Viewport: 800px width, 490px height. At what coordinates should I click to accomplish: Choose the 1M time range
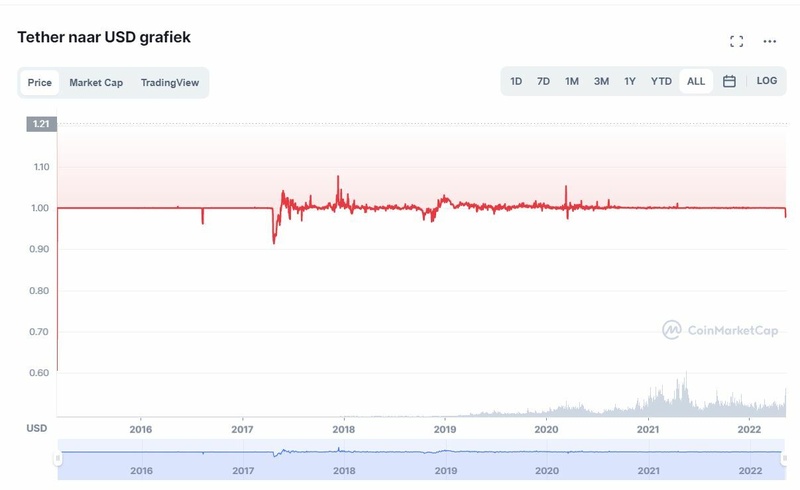coord(572,81)
